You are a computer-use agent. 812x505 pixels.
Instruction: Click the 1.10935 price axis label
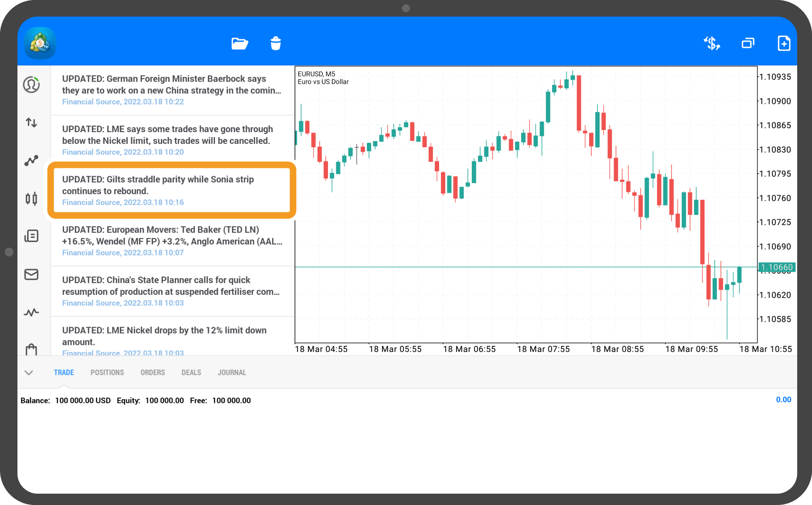775,77
